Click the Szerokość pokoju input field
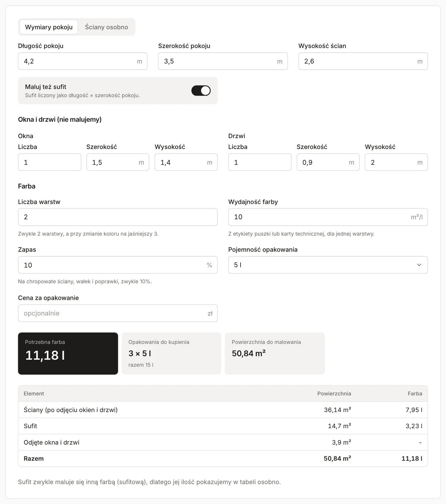446x504 pixels. click(223, 61)
